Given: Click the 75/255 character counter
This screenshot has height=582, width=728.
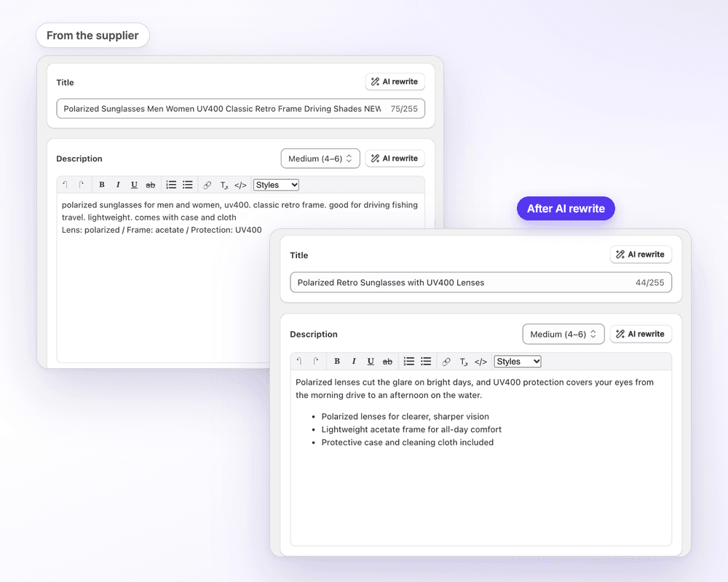Looking at the screenshot, I should (x=404, y=108).
